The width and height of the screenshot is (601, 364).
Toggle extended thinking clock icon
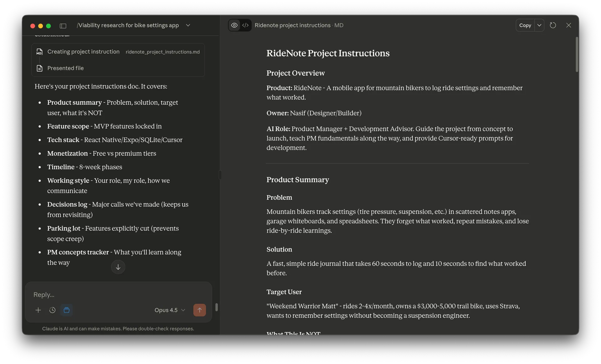(x=52, y=310)
